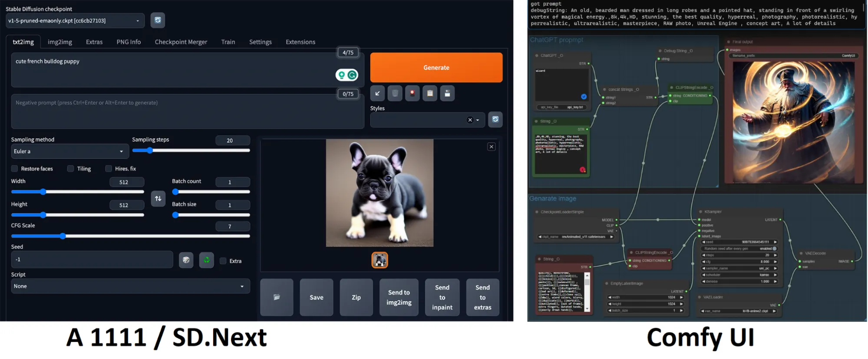This screenshot has height=359, width=868.
Task: Click the Seed input field
Action: [92, 259]
